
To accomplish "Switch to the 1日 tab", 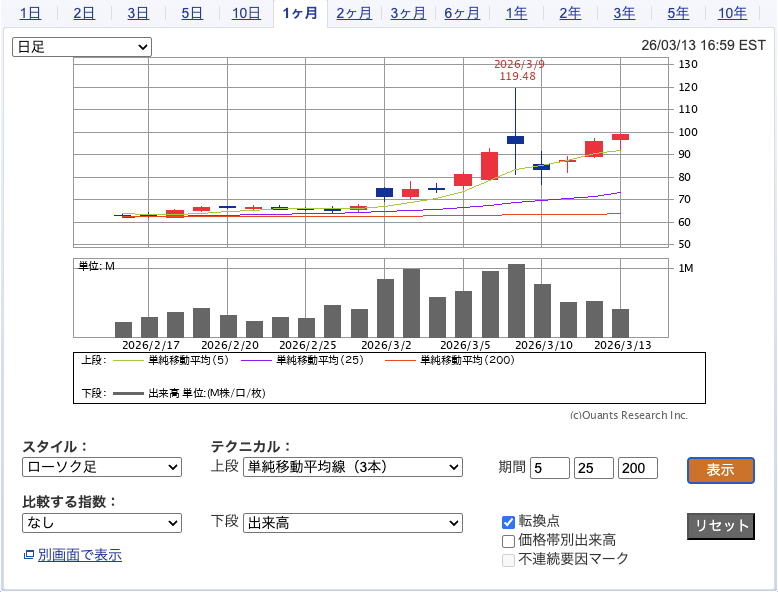I will click(x=30, y=13).
